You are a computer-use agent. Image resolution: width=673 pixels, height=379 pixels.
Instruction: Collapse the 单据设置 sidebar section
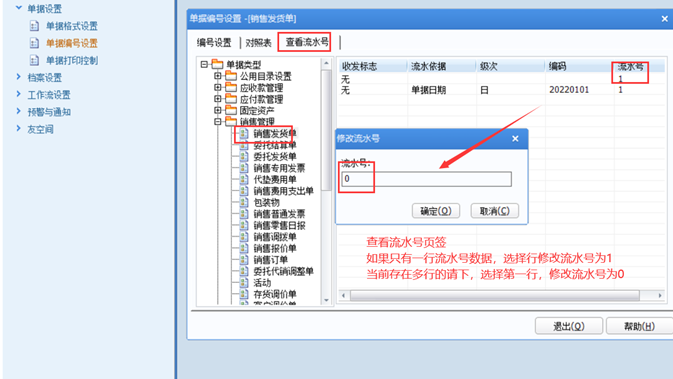(x=18, y=8)
